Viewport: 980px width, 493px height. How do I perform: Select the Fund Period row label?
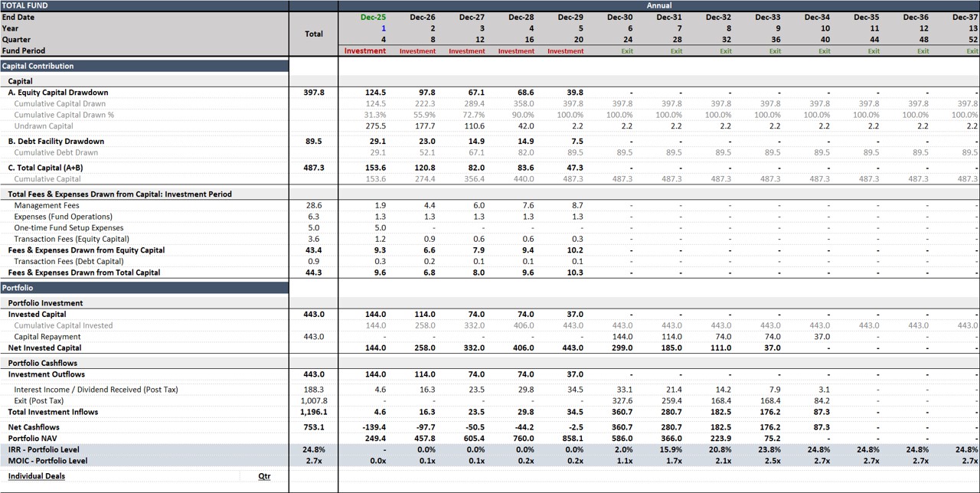point(23,51)
